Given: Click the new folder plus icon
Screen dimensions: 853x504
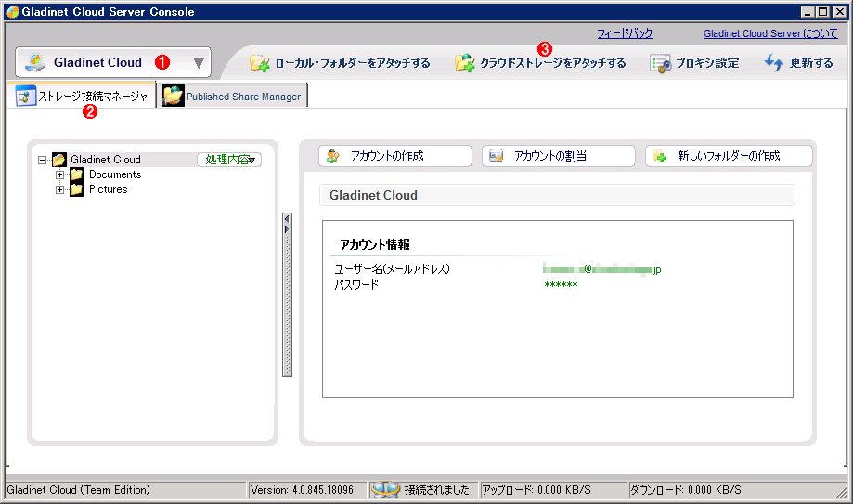Looking at the screenshot, I should point(660,156).
